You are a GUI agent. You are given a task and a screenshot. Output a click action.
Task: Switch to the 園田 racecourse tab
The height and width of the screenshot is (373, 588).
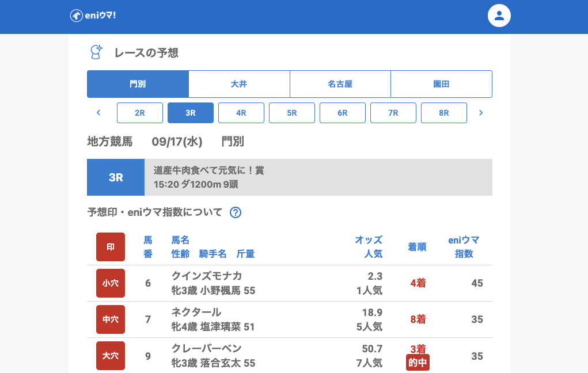441,84
